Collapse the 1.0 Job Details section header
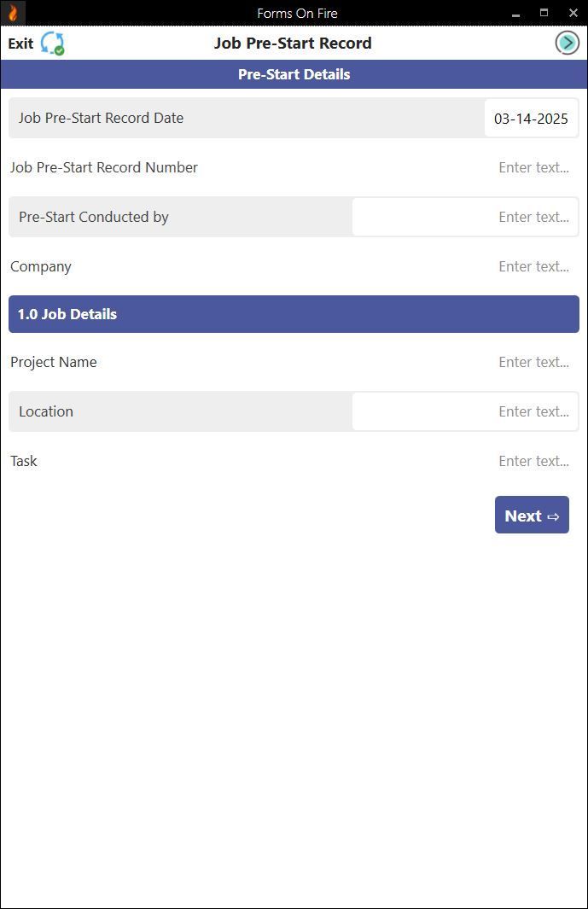 click(x=294, y=314)
